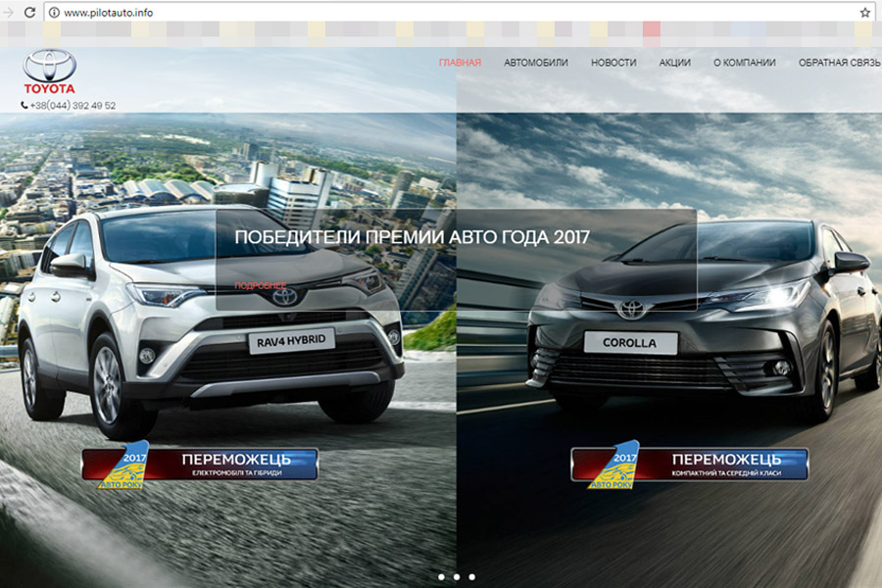
Task: Open the НОВОСТИ section
Action: tap(612, 62)
